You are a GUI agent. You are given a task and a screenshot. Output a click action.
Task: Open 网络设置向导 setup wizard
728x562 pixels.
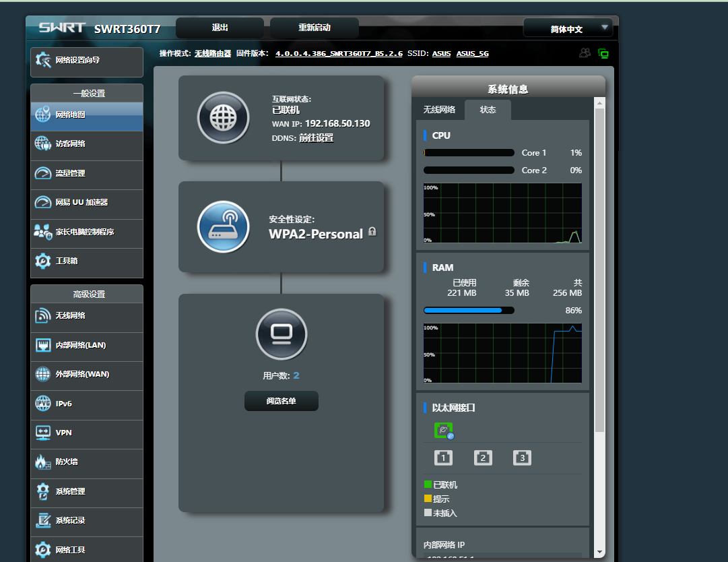tap(87, 61)
